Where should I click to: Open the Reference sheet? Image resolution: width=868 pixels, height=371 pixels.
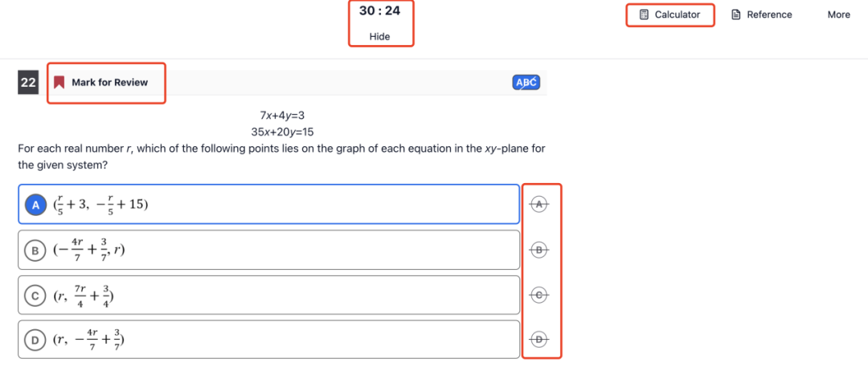[x=761, y=15]
